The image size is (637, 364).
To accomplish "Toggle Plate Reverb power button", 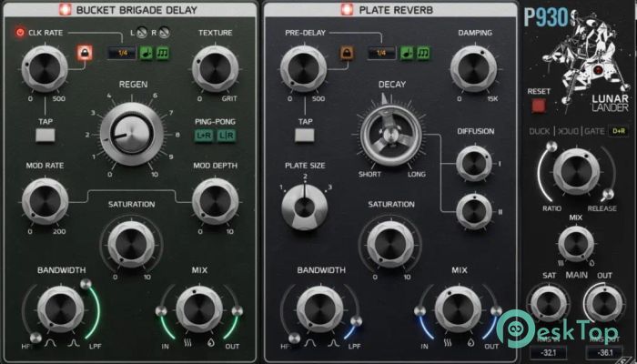I will [x=347, y=9].
